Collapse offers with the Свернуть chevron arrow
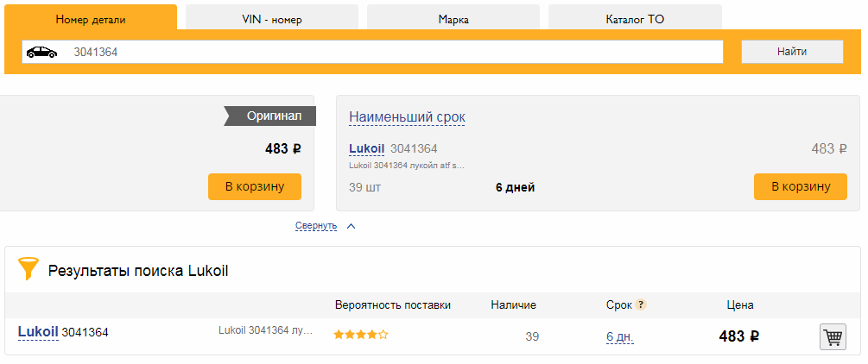This screenshot has width=868, height=364. point(351,226)
